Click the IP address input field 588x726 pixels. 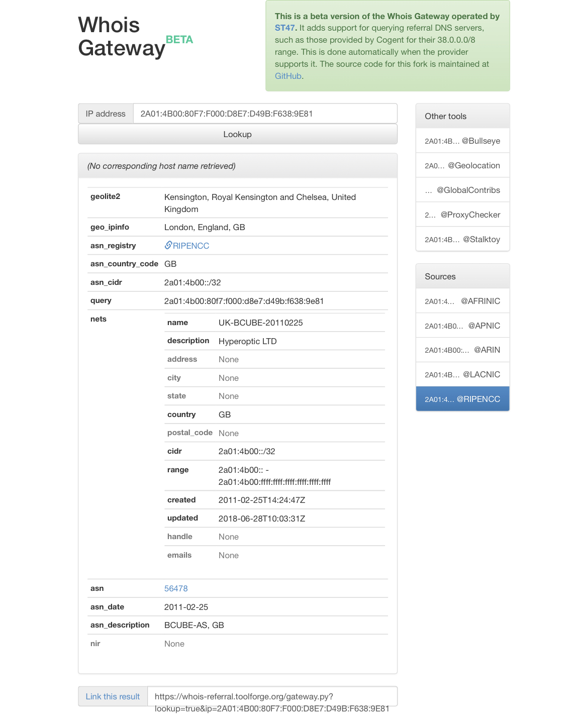[265, 114]
